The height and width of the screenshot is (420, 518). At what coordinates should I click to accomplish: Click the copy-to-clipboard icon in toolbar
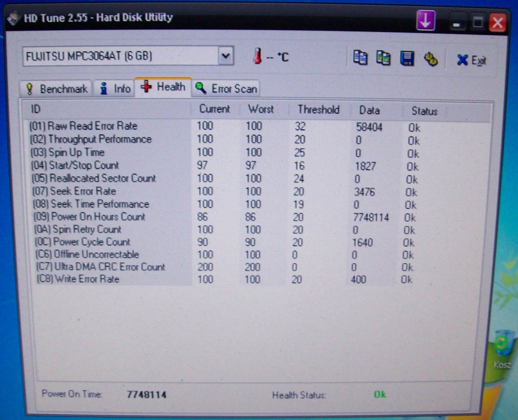click(360, 58)
